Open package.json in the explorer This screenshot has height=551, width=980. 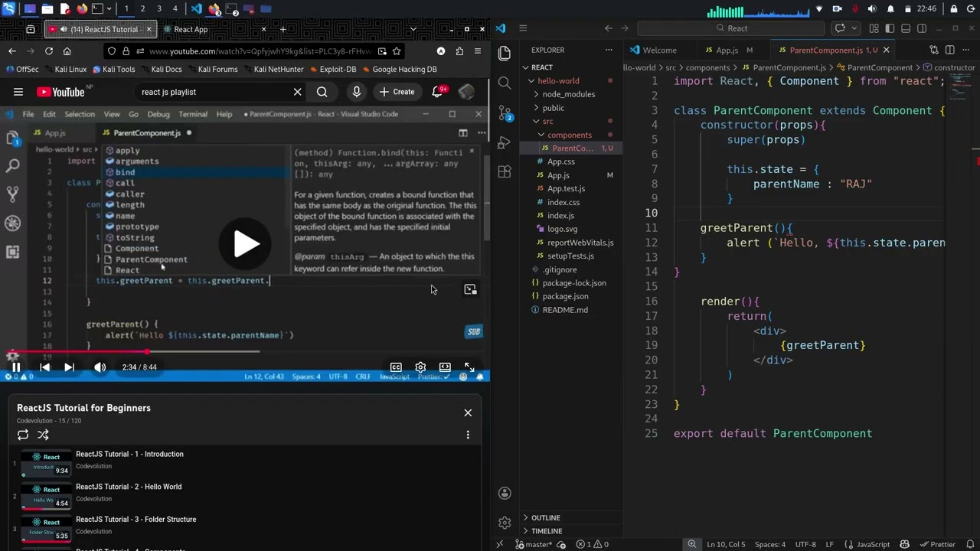[x=566, y=296]
